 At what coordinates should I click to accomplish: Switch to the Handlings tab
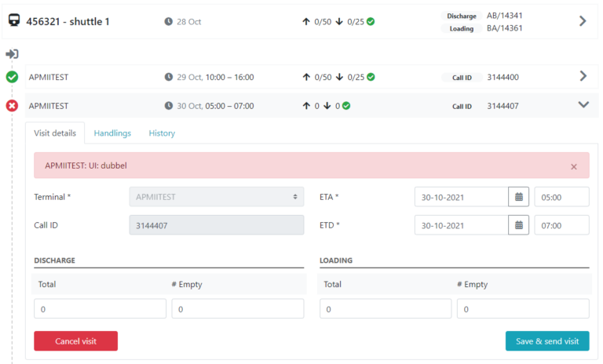pyautogui.click(x=112, y=133)
